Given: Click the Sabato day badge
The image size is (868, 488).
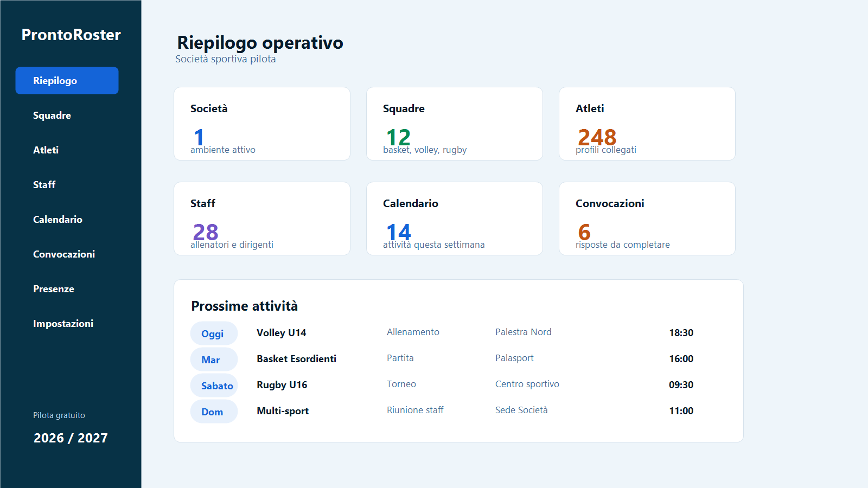Looking at the screenshot, I should click(x=214, y=386).
